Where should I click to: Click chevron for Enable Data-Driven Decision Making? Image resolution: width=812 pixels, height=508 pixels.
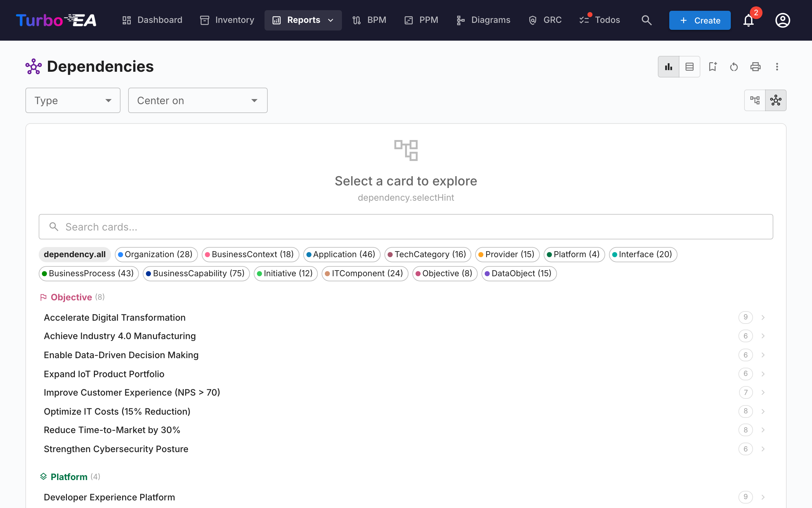pyautogui.click(x=763, y=355)
